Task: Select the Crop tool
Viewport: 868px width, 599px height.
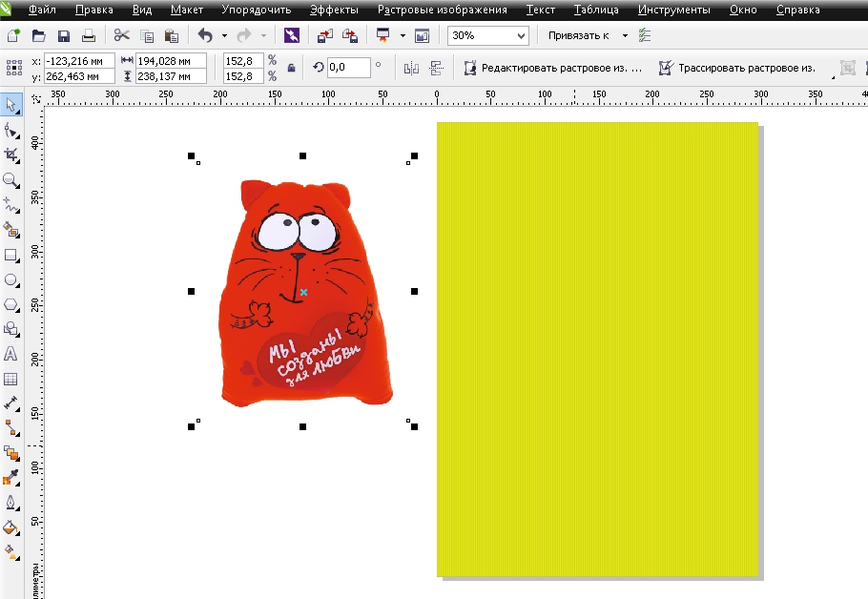Action: (11, 155)
